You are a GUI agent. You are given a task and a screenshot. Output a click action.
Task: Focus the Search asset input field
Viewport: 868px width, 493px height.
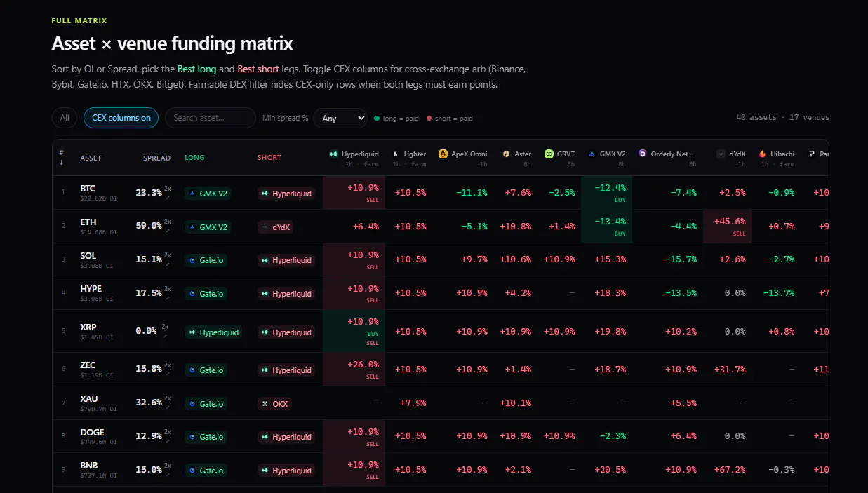pos(211,118)
